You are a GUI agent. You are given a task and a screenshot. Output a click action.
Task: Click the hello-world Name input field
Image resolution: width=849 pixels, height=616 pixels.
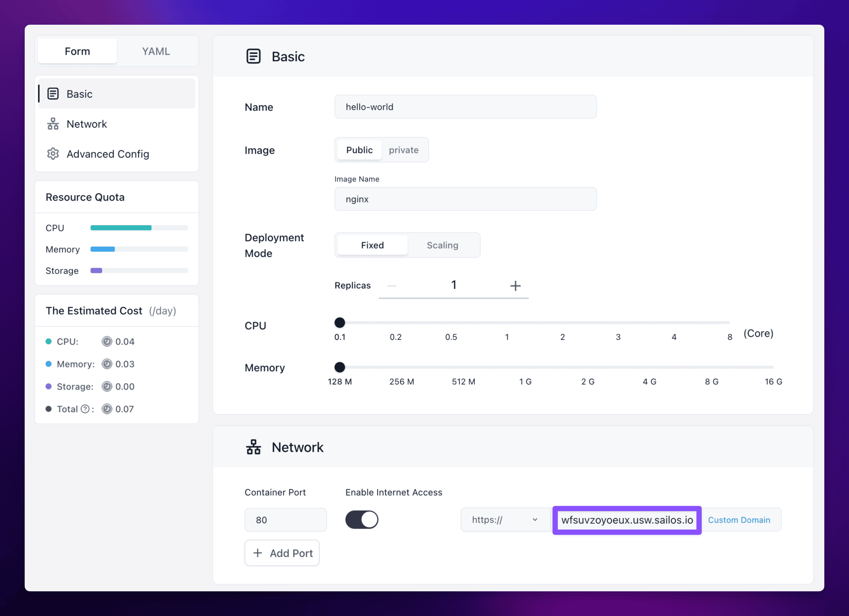point(465,107)
